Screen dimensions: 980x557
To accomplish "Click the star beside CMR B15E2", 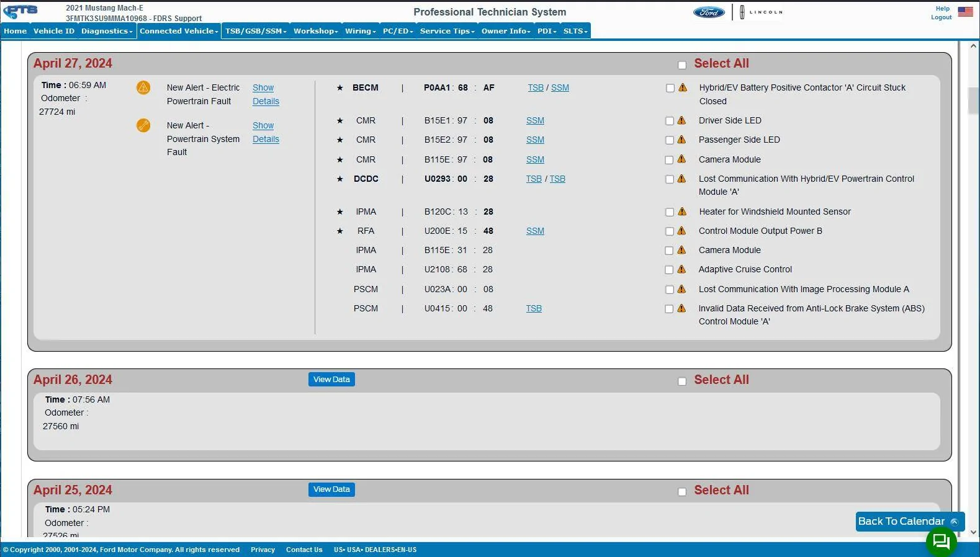I will [x=339, y=140].
